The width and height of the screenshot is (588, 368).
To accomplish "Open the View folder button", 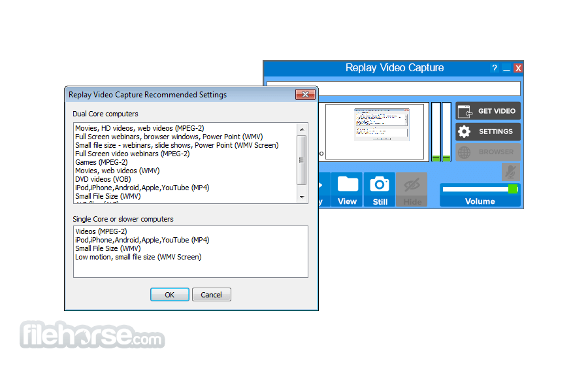I will pyautogui.click(x=348, y=190).
